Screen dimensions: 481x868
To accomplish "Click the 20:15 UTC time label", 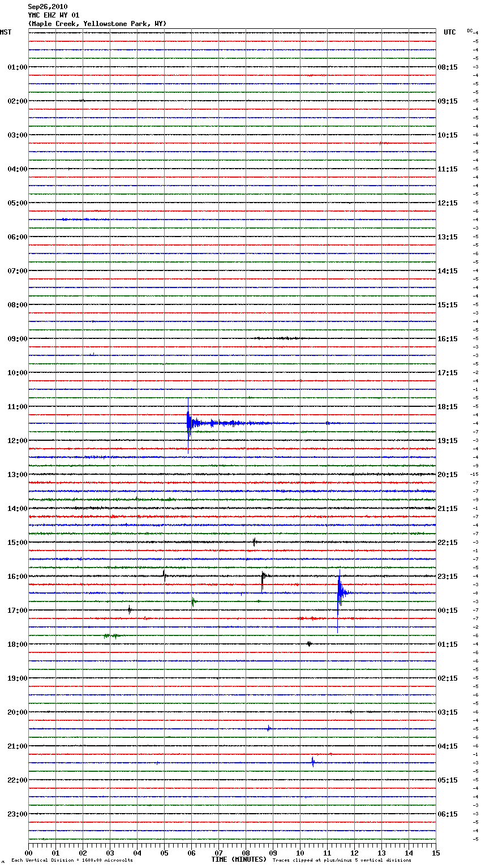I will pos(448,475).
